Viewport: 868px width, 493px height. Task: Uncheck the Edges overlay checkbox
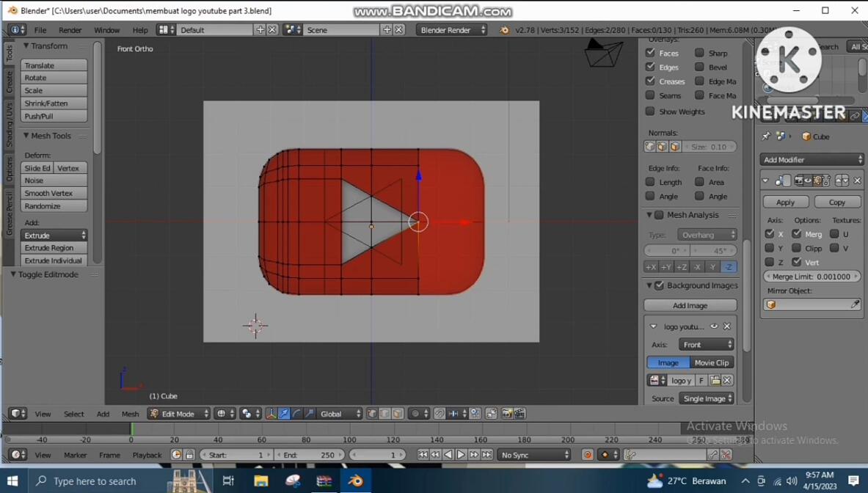point(650,67)
